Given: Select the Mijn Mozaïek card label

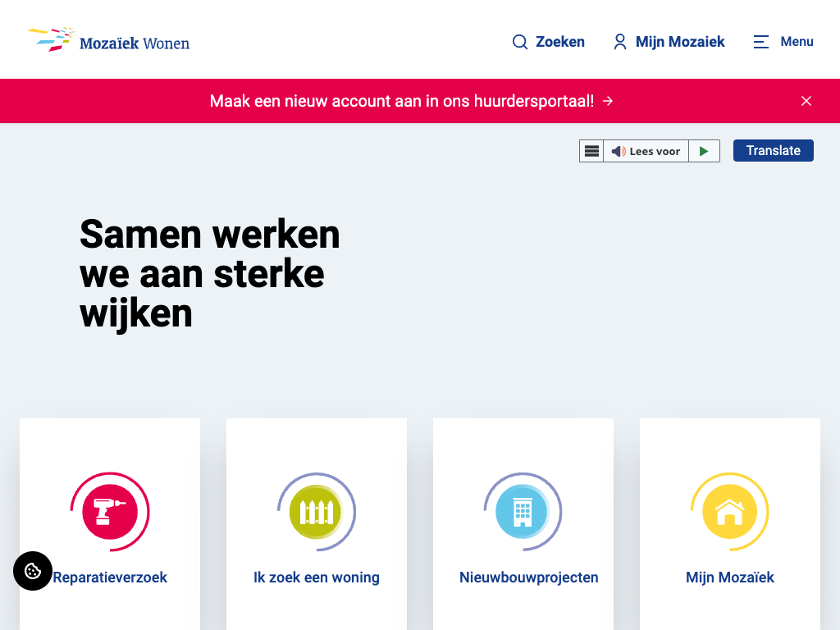Looking at the screenshot, I should pyautogui.click(x=729, y=577).
